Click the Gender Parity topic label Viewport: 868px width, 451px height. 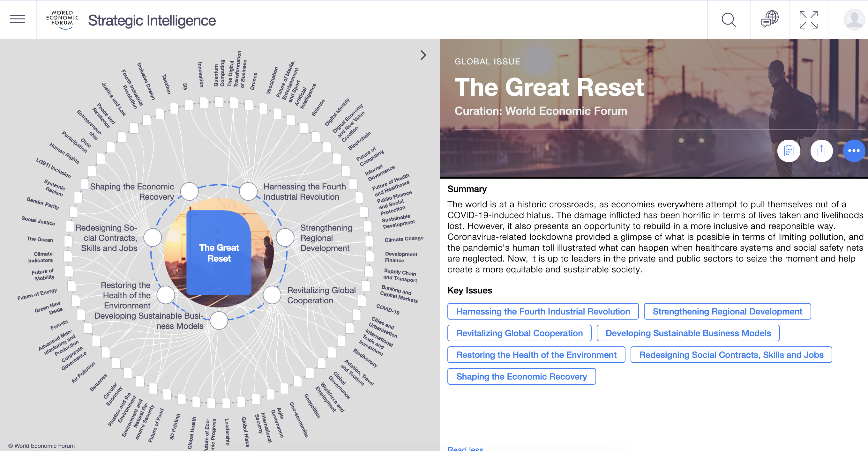pos(43,203)
